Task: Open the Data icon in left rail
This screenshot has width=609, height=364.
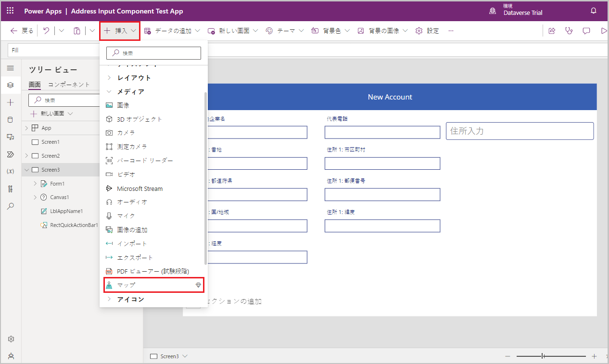Action: click(11, 120)
